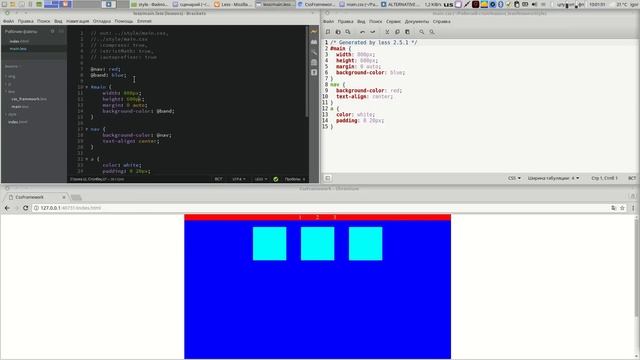This screenshot has width=640, height=360.
Task: Click Пробелы indentation setting in Brackets status bar
Action: (295, 179)
